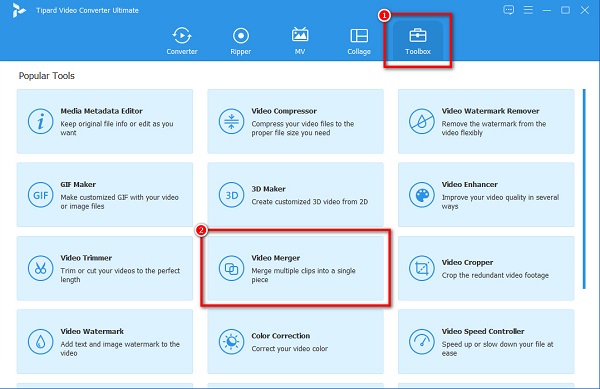Click the GIF Maker icon
600x389 pixels.
40,195
